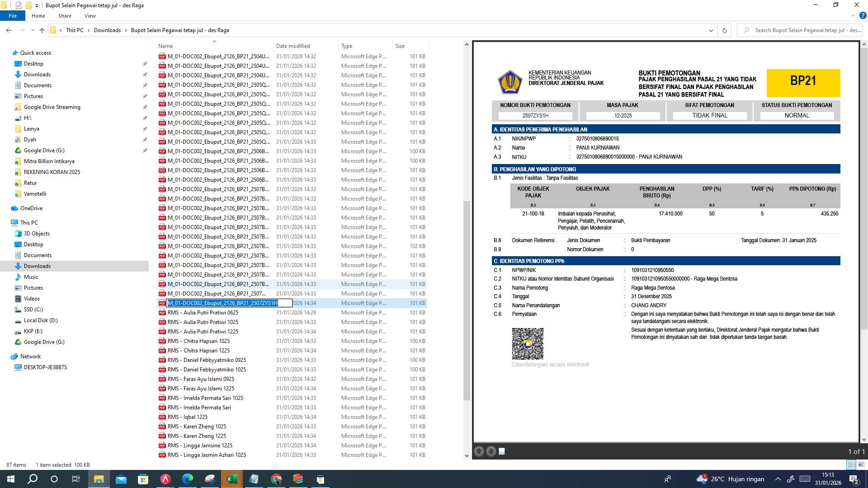868x488 pixels.
Task: Open WinRAR from the taskbar
Action: tap(298, 479)
